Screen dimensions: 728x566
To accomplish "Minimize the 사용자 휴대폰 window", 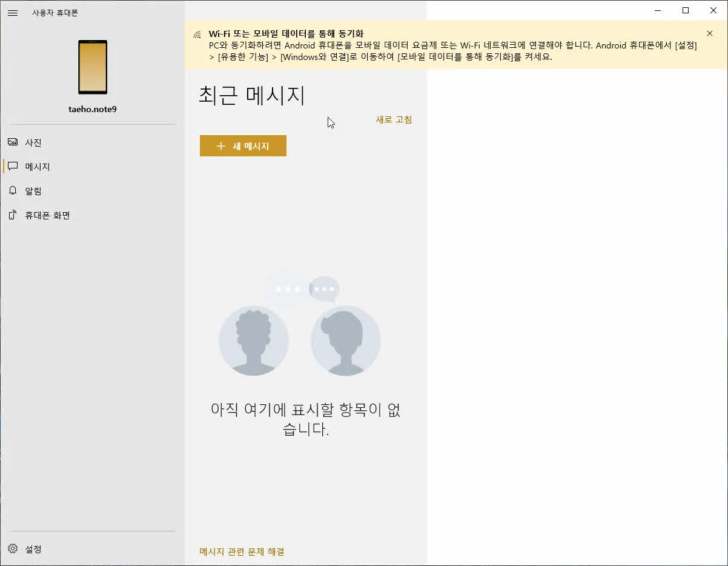I will click(657, 10).
